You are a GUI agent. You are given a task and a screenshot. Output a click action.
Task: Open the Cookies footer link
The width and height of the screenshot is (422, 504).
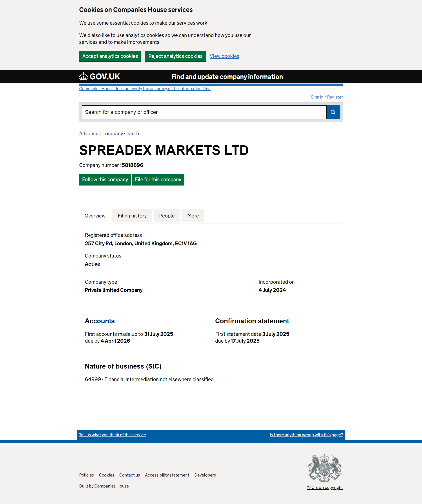click(107, 475)
